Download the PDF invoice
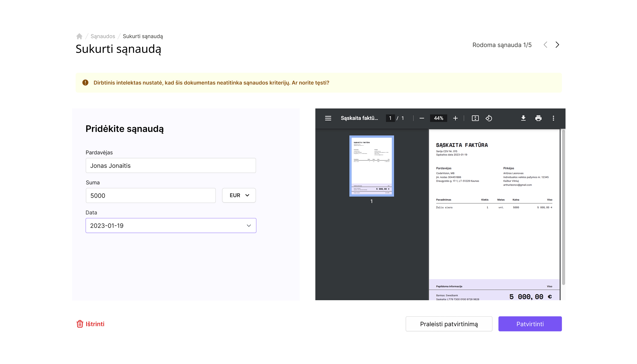Screen dimensions: 637x364 pyautogui.click(x=523, y=118)
